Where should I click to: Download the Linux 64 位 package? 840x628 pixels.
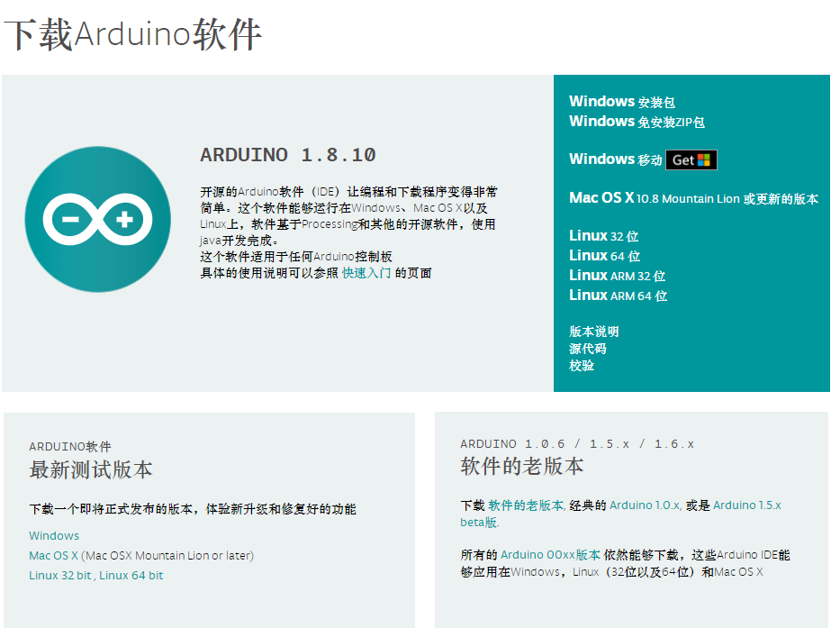tap(604, 256)
